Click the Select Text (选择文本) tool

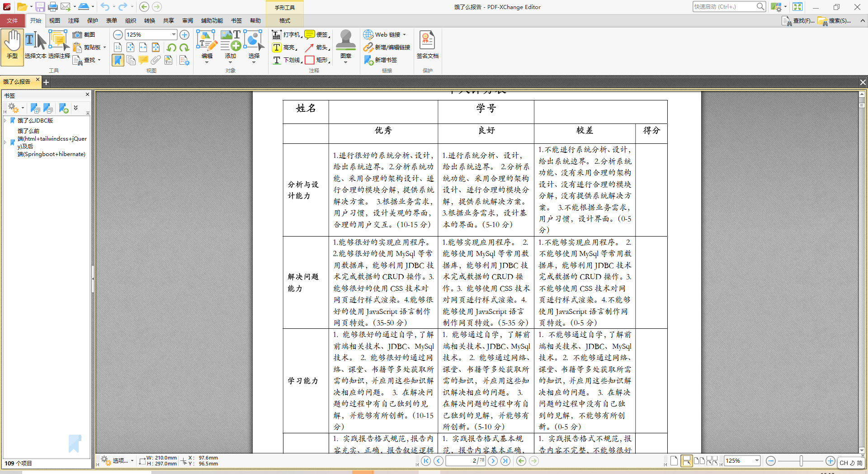tap(35, 45)
